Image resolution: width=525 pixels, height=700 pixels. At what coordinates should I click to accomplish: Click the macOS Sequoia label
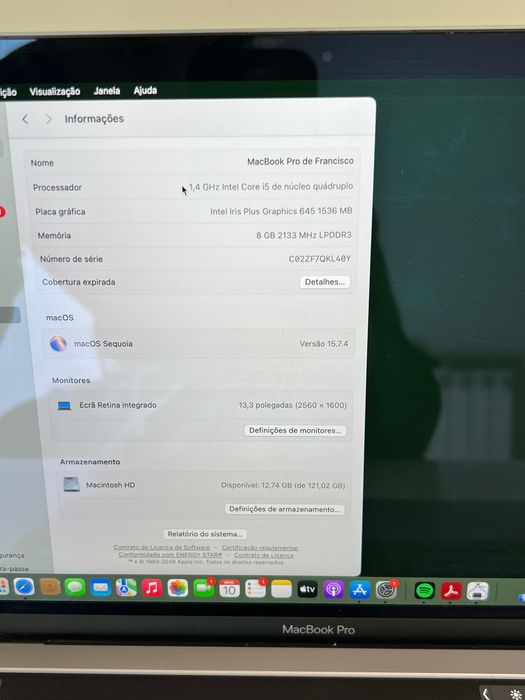coord(103,344)
